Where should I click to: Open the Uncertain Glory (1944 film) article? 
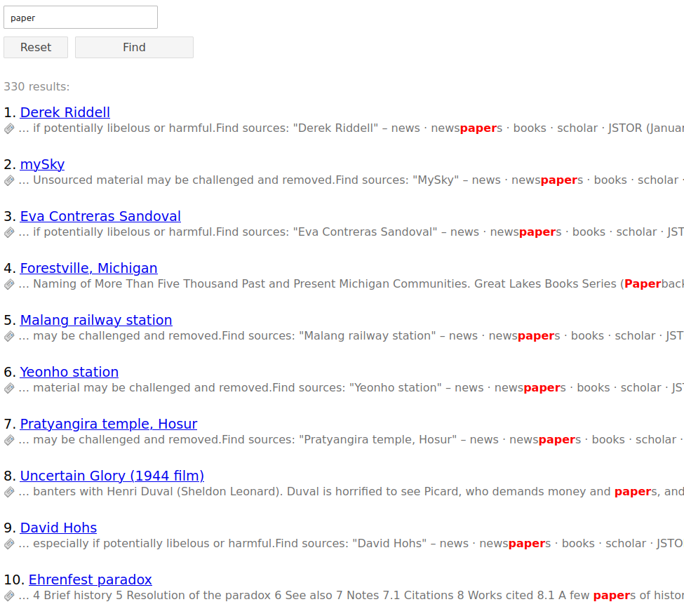(112, 476)
